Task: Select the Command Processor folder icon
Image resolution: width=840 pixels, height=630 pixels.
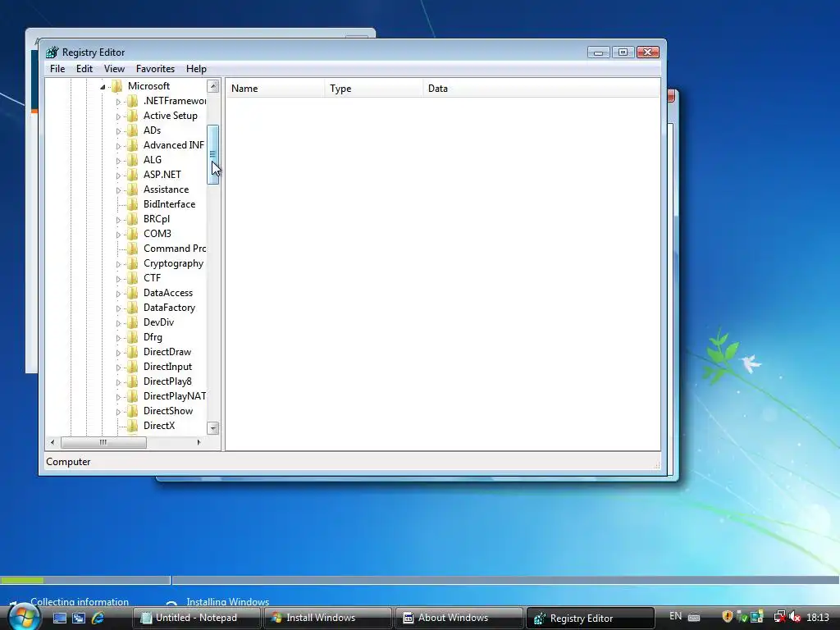Action: (132, 249)
